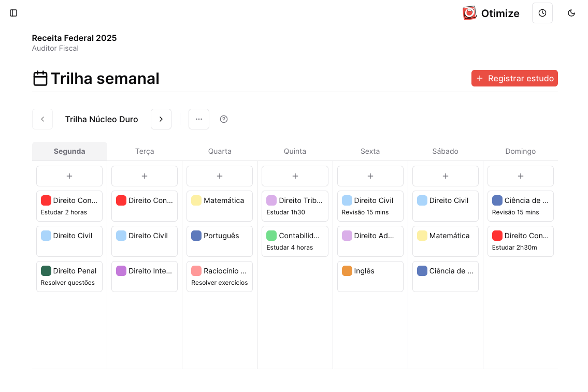Screen dimensions: 588x392
Task: Toggle dark mode moon icon
Action: (x=571, y=13)
